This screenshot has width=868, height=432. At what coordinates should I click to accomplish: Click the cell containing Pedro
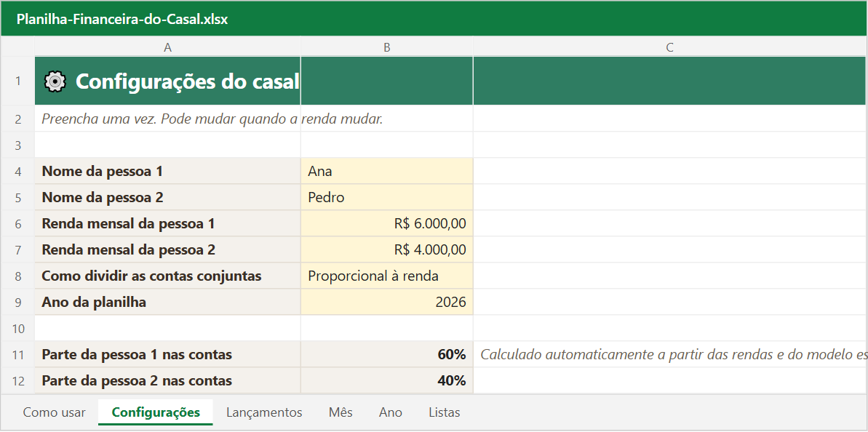(387, 198)
